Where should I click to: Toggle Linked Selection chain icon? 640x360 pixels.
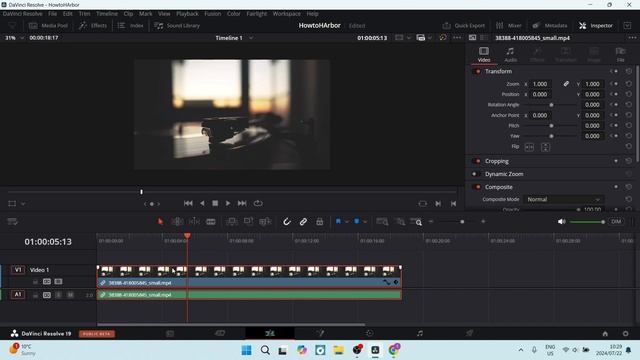tap(303, 222)
